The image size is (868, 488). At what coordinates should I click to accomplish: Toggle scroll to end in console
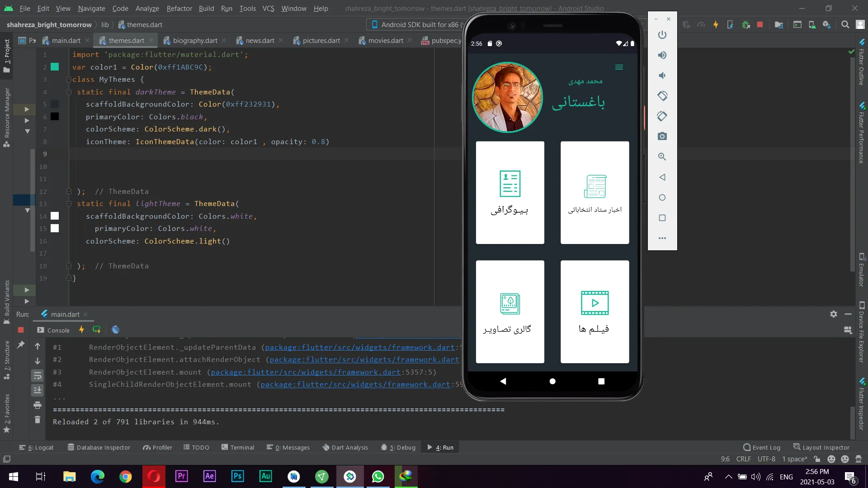(x=38, y=390)
